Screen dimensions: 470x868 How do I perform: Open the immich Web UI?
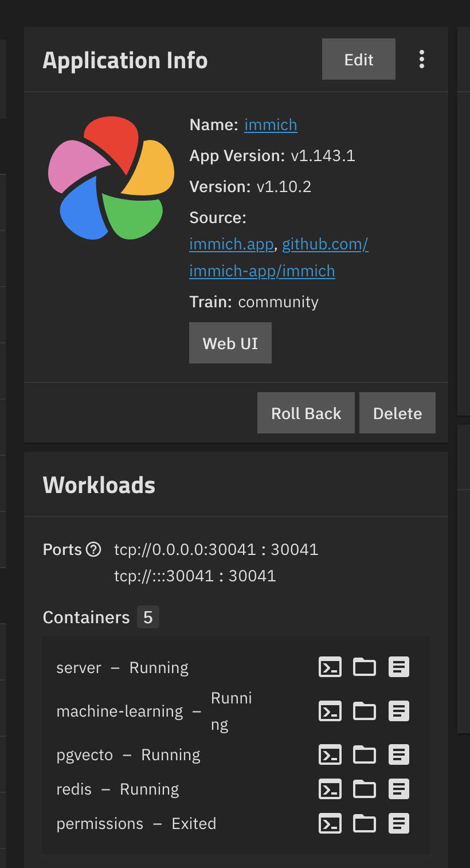pos(230,343)
